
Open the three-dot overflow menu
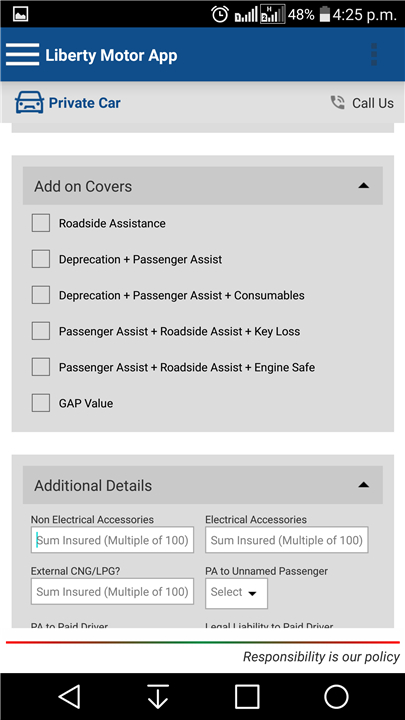374,55
